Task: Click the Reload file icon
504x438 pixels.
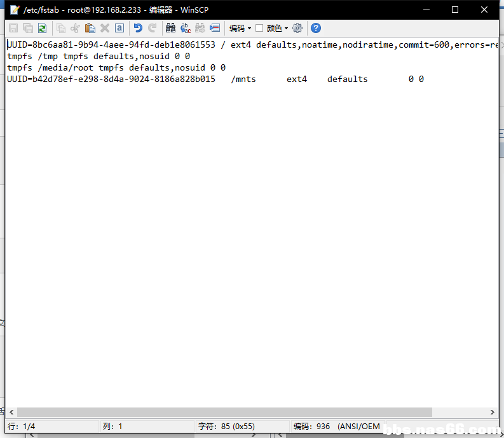Action: tap(42, 28)
